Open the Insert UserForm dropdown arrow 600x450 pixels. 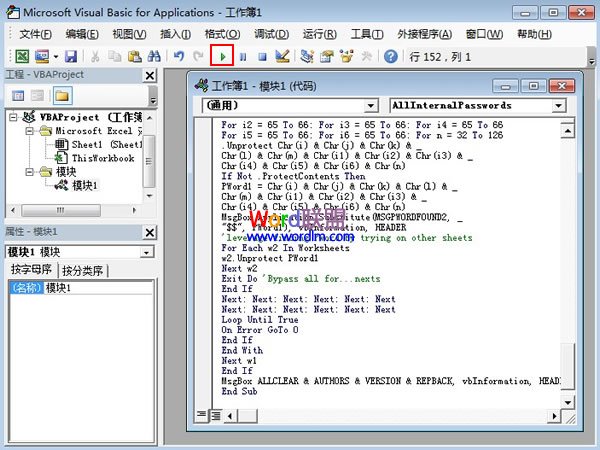pyautogui.click(x=56, y=57)
